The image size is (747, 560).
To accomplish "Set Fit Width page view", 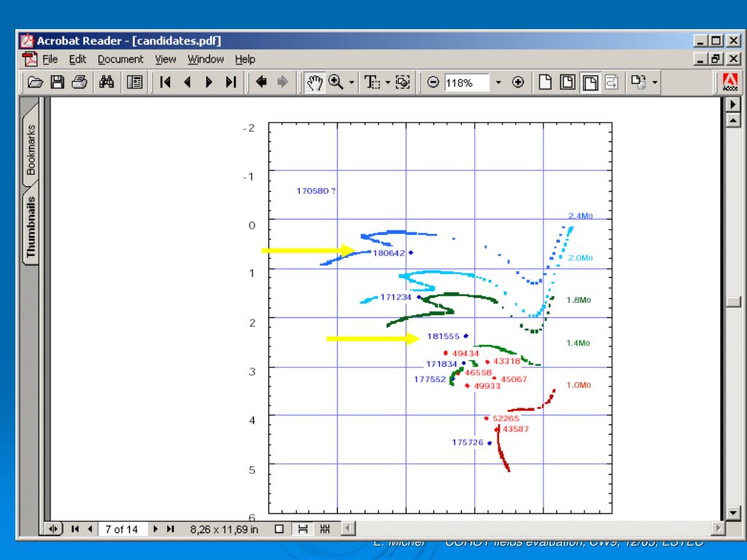I will (589, 82).
